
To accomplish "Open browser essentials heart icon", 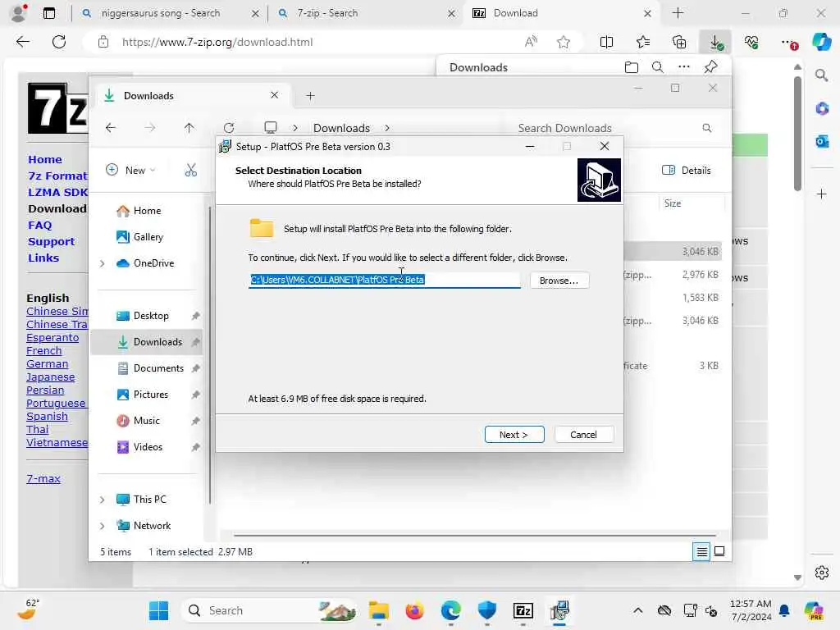I will point(751,42).
